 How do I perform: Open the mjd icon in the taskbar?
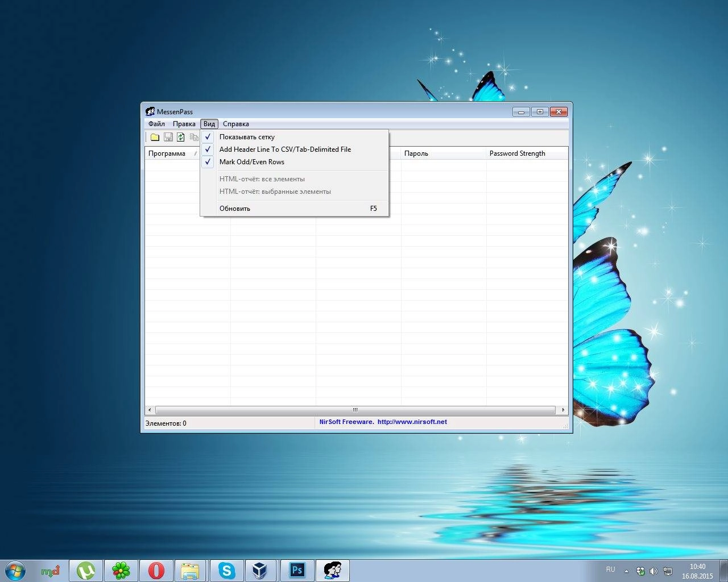51,570
